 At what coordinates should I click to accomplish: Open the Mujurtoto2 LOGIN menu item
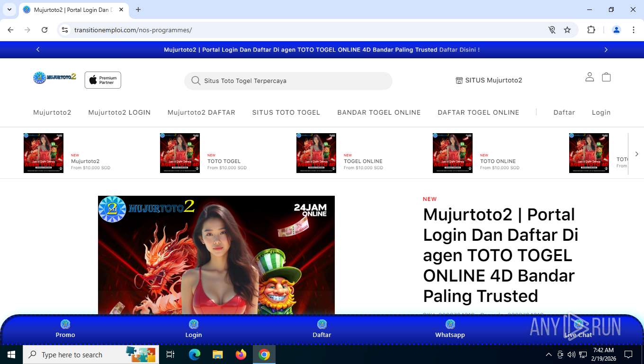[119, 112]
